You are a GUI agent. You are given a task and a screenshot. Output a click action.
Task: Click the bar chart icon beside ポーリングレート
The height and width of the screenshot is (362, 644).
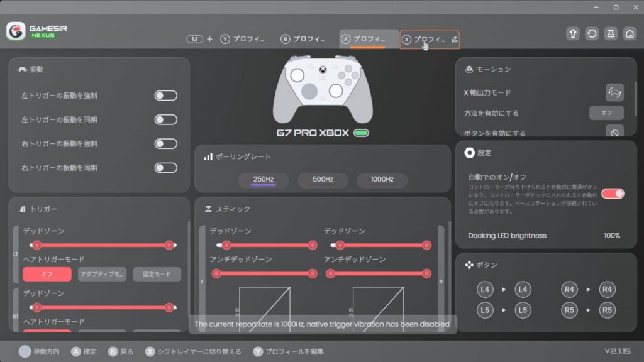[208, 156]
